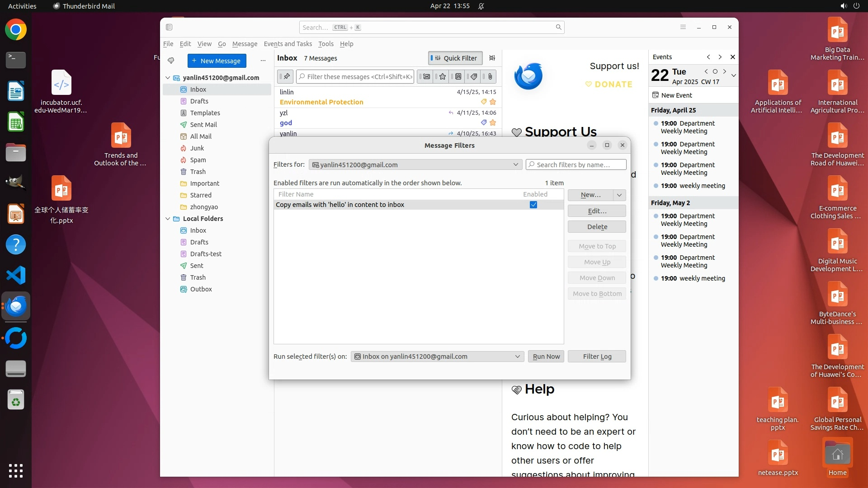Open Visual Studio Code from the dock
The image size is (868, 488).
[x=16, y=275]
